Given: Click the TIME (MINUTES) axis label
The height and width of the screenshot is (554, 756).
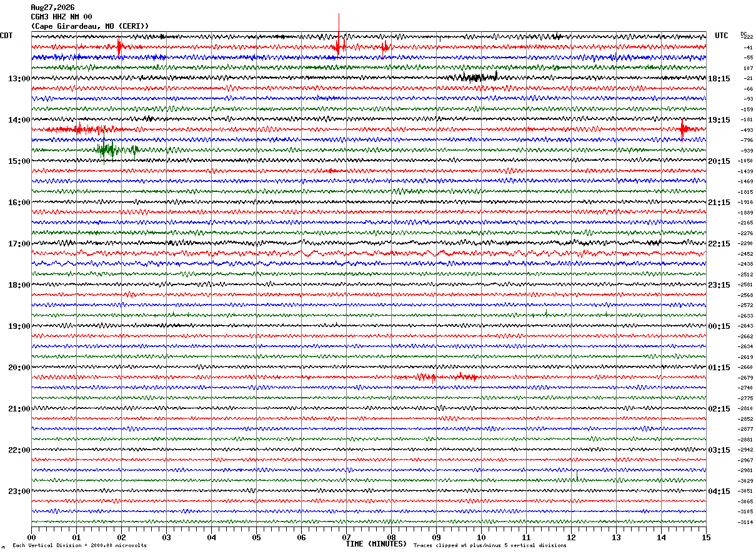Looking at the screenshot, I should click(x=376, y=544).
